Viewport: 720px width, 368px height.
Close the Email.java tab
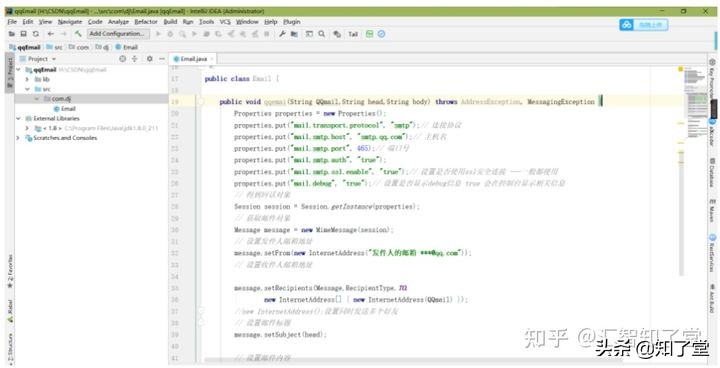(212, 59)
